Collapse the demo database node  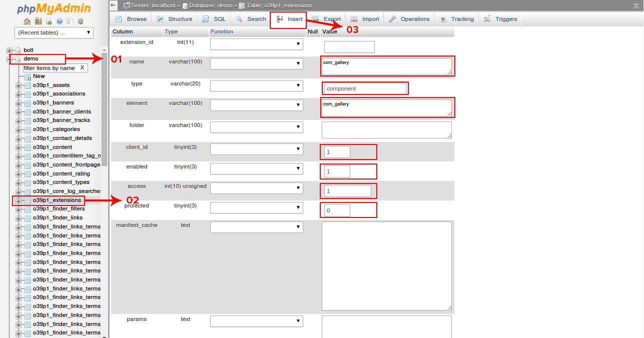tap(10, 59)
